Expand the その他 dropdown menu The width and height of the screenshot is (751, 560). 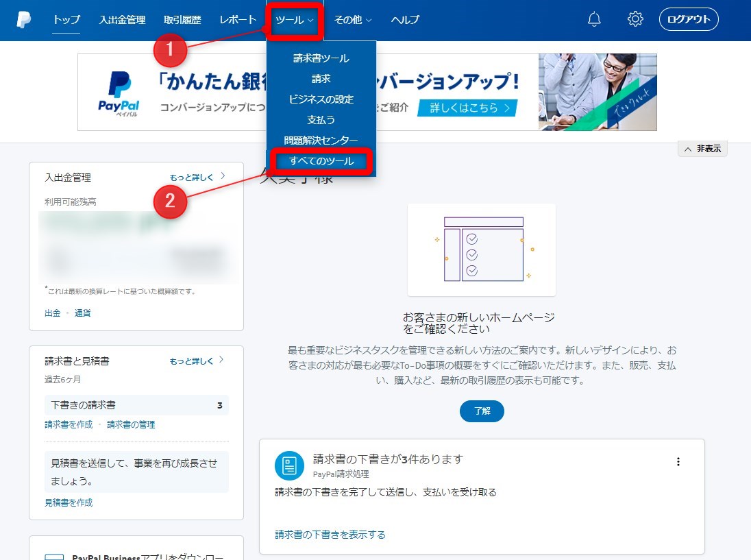[353, 20]
